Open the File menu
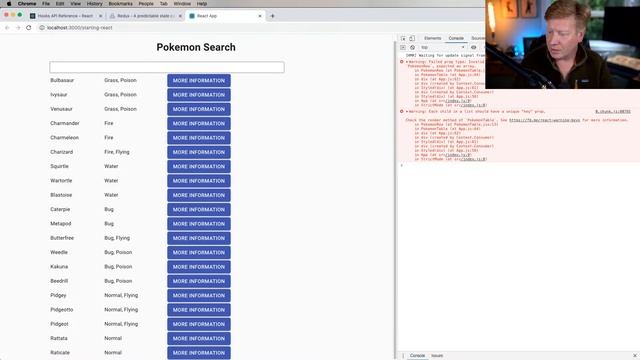640x360 pixels. pos(46,4)
